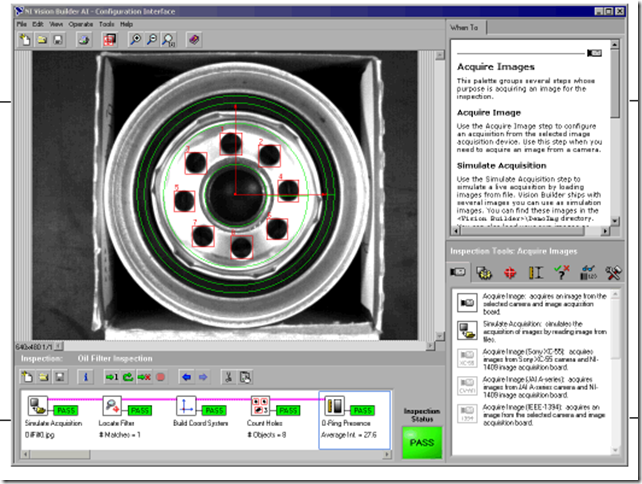Click the inspection steps scrollbar right arrow
This screenshot has height=484, width=642.
pos(387,454)
